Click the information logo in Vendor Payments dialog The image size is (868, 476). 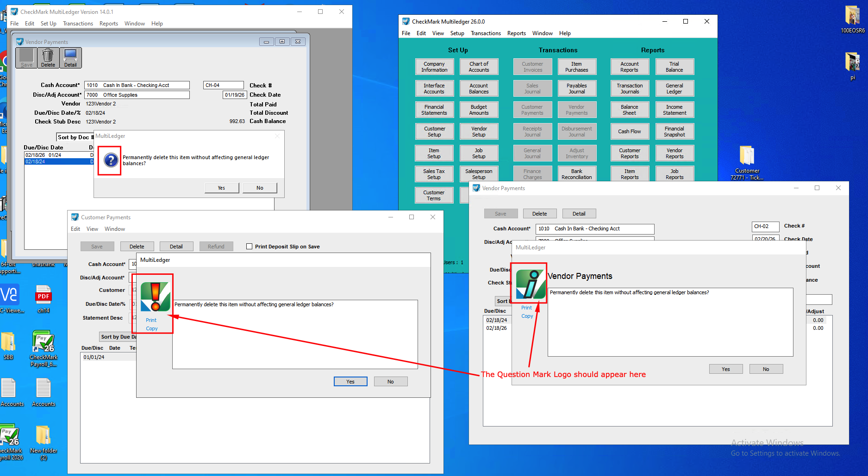pyautogui.click(x=531, y=284)
